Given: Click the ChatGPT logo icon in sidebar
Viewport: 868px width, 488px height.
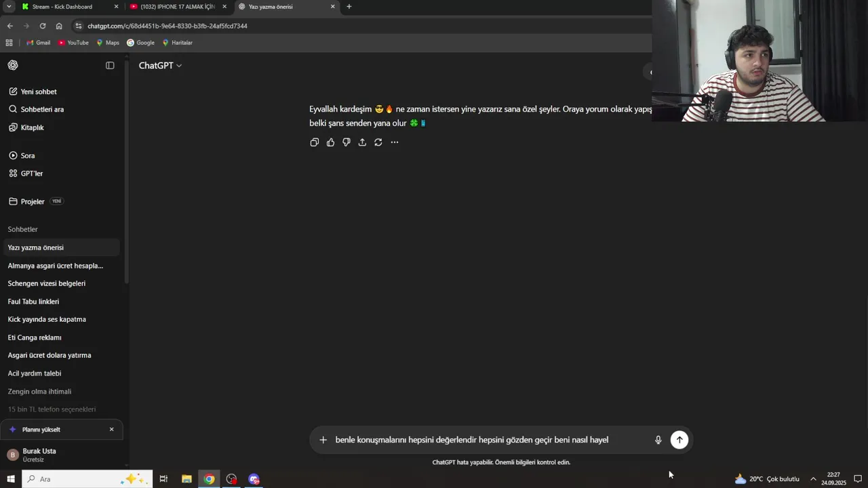Looking at the screenshot, I should point(13,65).
